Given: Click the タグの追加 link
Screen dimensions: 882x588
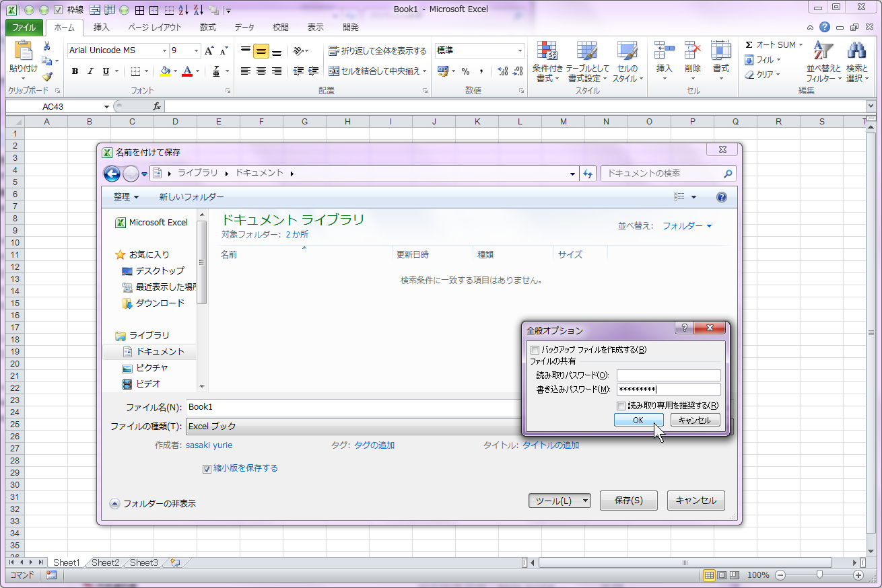Looking at the screenshot, I should coord(374,445).
